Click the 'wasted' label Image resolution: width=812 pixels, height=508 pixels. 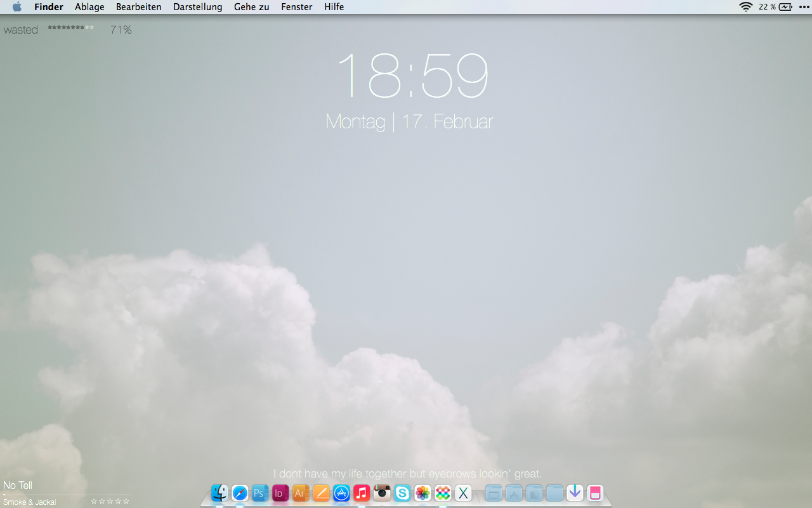click(21, 30)
